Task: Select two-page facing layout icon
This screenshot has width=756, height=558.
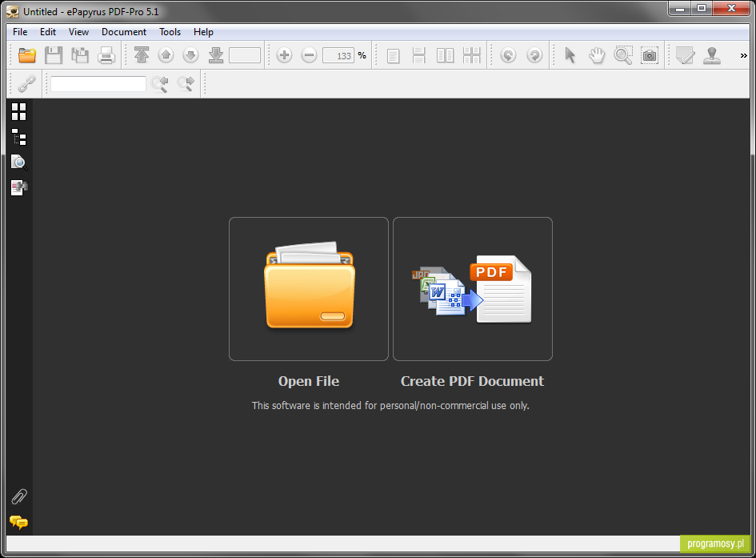Action: coord(445,55)
